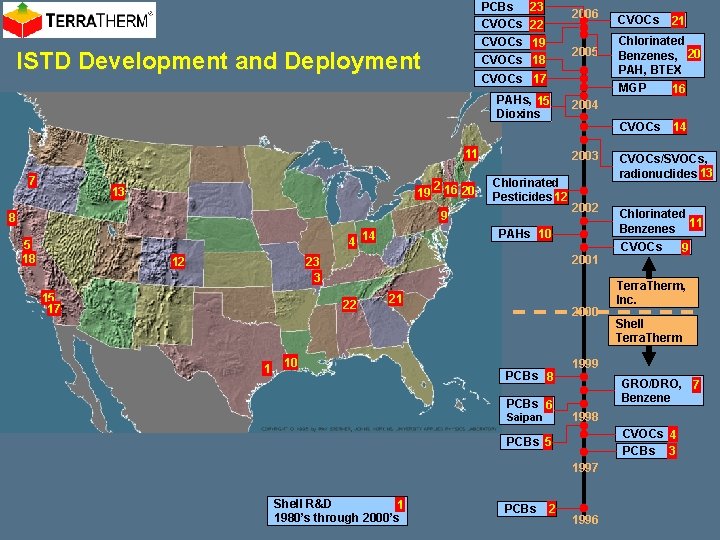This screenshot has height=540, width=720.
Task: Click map marker 23 in Missouri
Action: coord(312,261)
